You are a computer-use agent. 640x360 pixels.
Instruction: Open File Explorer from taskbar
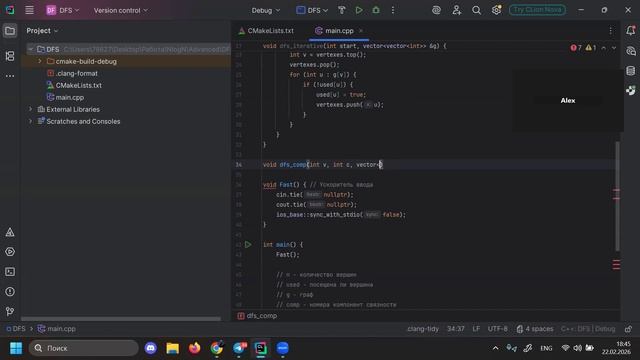point(173,348)
